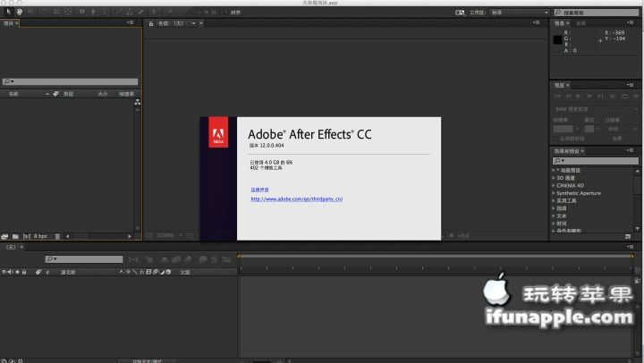This screenshot has height=363, width=644.
Task: Click the parent column header in timeline
Action: 185,272
